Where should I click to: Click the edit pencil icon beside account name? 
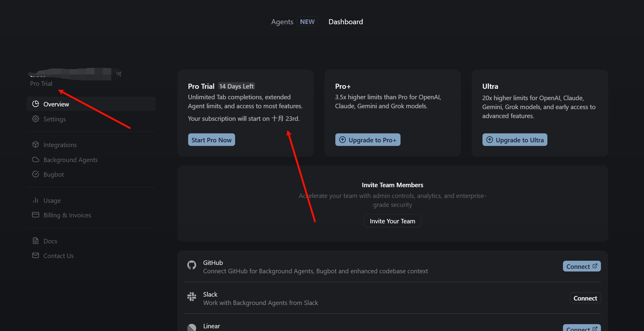(119, 74)
